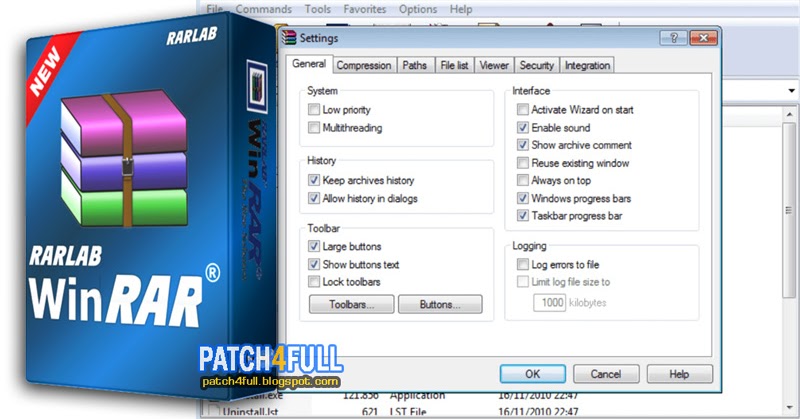Click the Toolbars... button

pos(352,304)
